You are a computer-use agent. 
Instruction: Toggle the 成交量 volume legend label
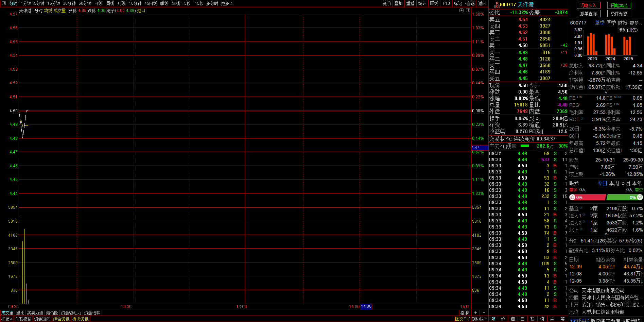click(x=59, y=11)
